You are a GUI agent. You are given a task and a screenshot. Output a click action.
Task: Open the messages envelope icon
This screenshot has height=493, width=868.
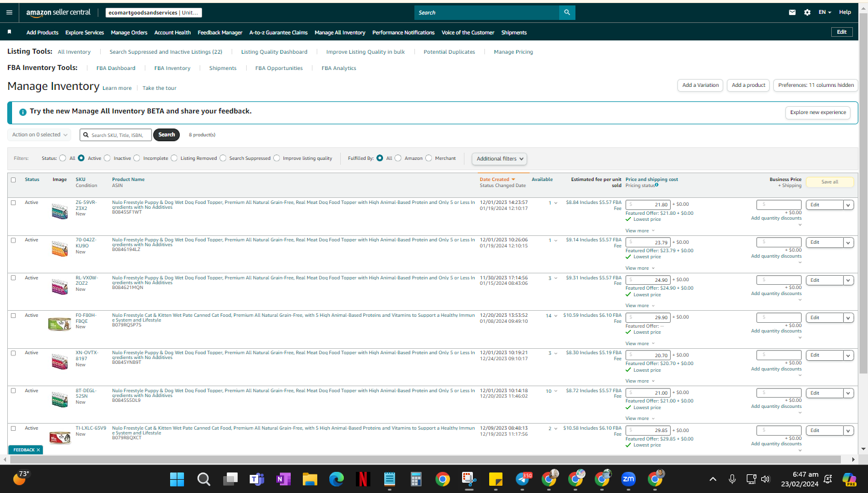tap(793, 12)
